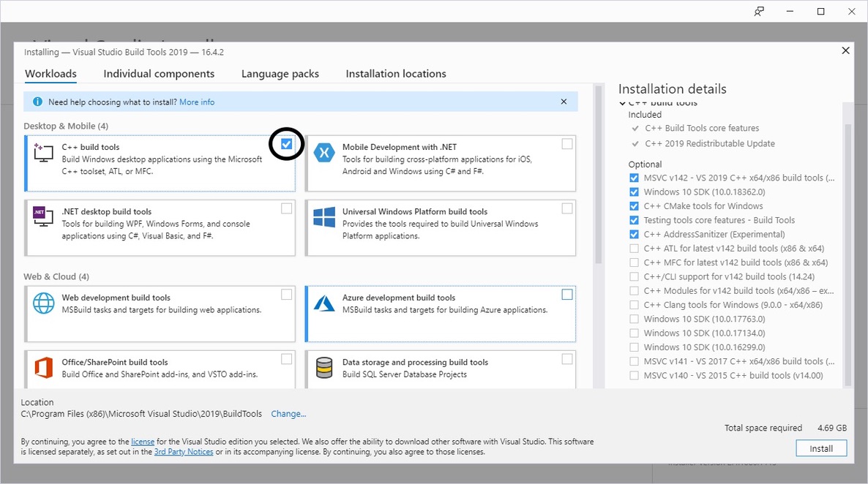This screenshot has height=484, width=868.
Task: Click the blue info icon in help banner
Action: pyautogui.click(x=37, y=102)
